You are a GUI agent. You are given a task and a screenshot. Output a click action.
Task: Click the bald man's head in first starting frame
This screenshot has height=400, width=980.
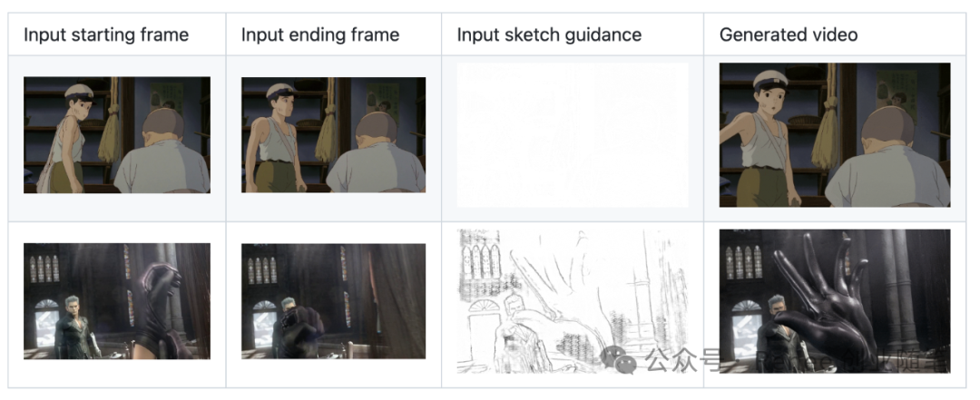pos(164,123)
